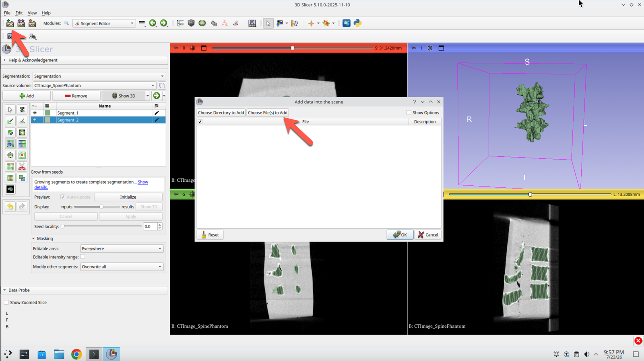This screenshot has height=361, width=644.
Task: Click Reset in Add data dialog
Action: point(210,235)
